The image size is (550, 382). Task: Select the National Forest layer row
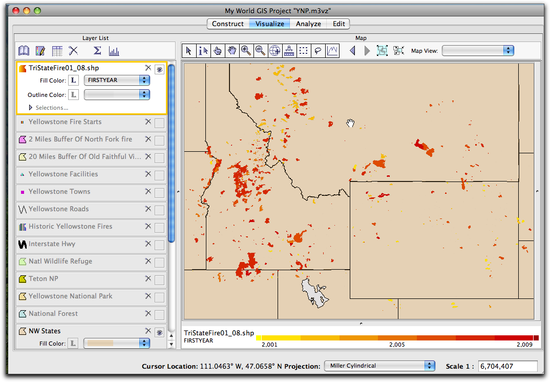point(91,314)
